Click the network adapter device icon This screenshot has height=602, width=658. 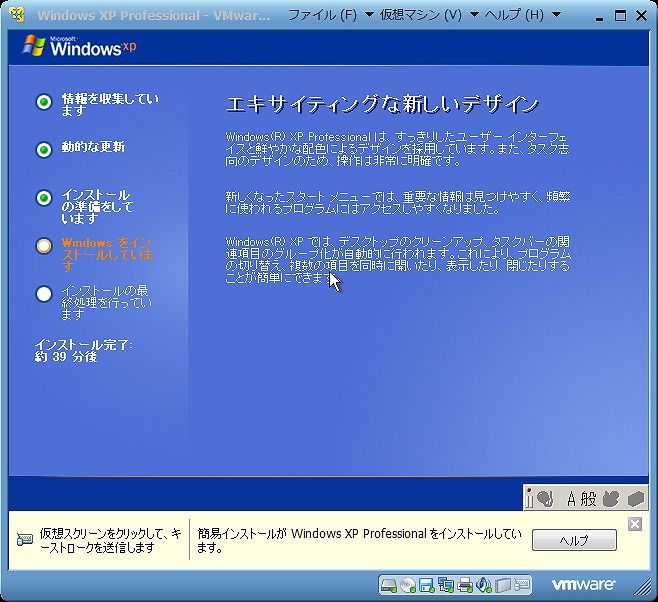click(x=445, y=584)
